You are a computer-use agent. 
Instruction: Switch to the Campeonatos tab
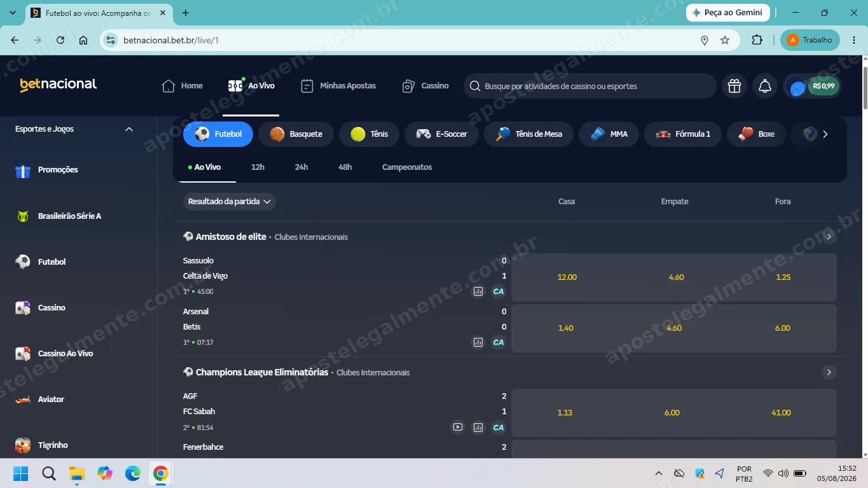pos(407,167)
